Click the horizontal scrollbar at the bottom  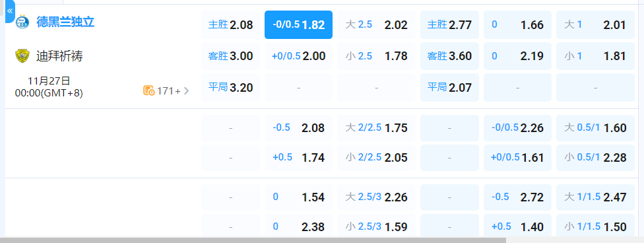(x=253, y=240)
